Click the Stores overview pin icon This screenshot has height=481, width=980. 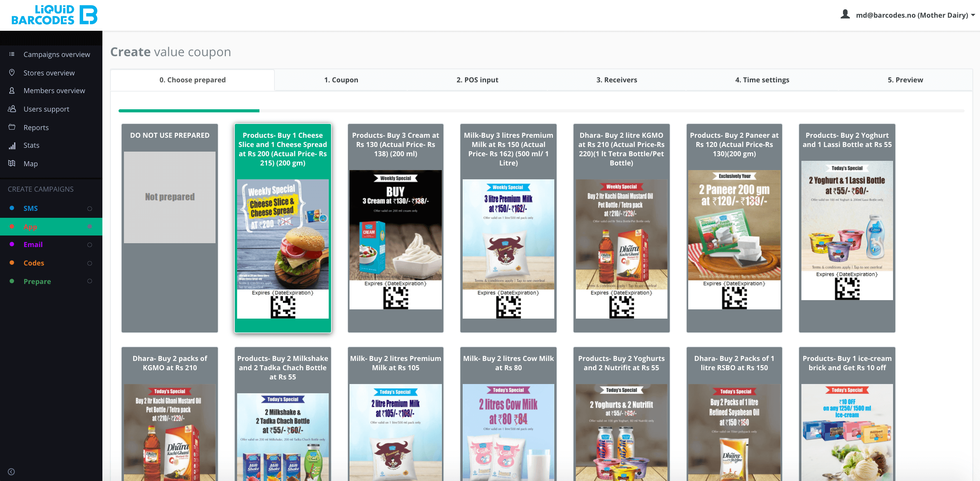tap(12, 73)
